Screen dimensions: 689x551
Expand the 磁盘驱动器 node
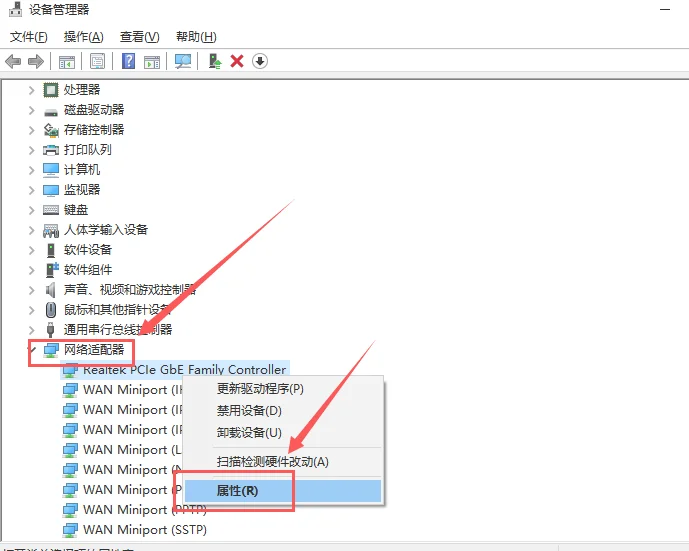point(31,110)
